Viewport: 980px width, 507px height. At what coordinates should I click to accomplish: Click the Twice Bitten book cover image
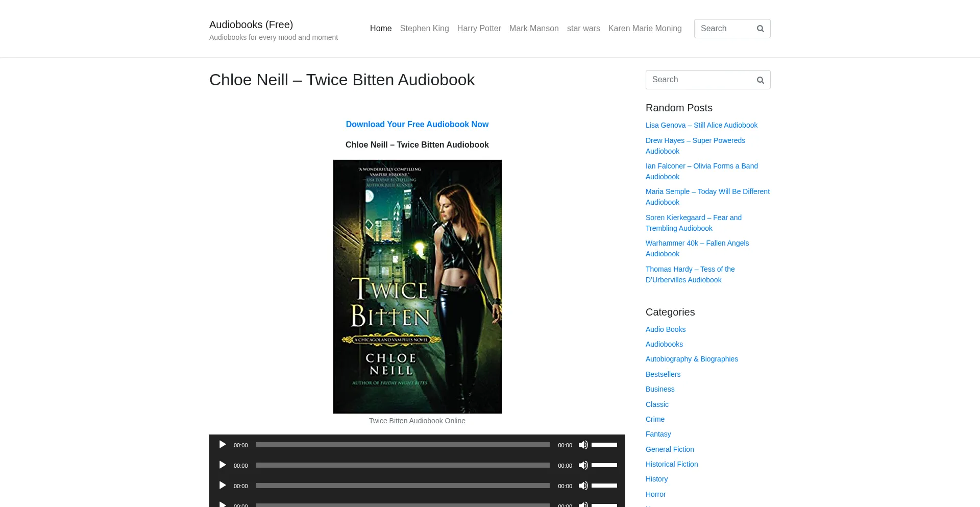[417, 286]
